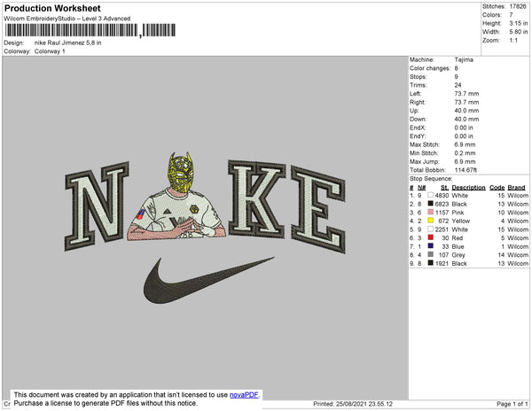The width and height of the screenshot is (532, 411).
Task: Click the Zoom value 1:1
Action: pos(513,41)
